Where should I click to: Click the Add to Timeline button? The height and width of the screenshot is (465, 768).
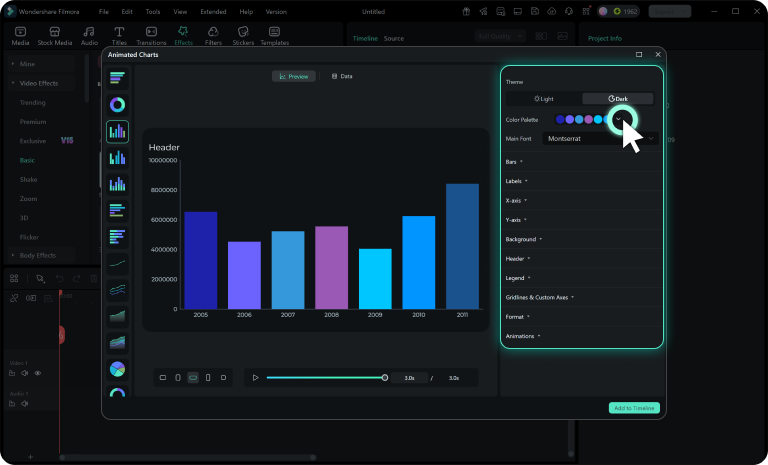pyautogui.click(x=634, y=408)
